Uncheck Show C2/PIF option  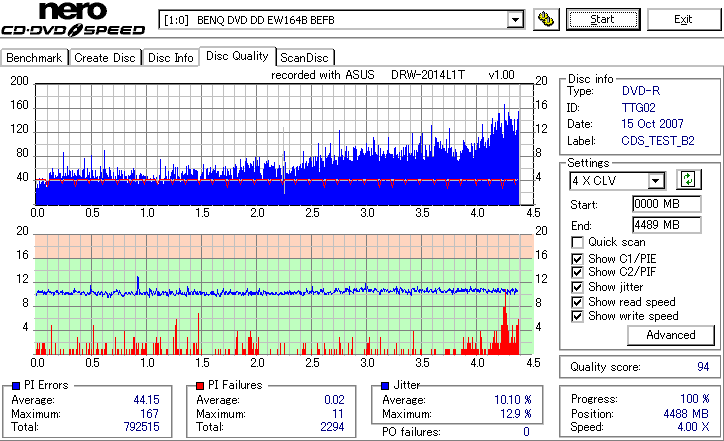coord(577,272)
